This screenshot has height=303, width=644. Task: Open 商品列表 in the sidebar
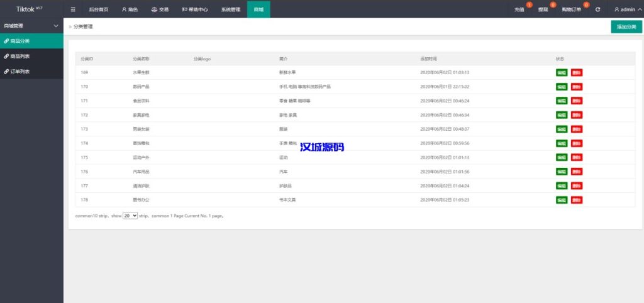click(31, 56)
